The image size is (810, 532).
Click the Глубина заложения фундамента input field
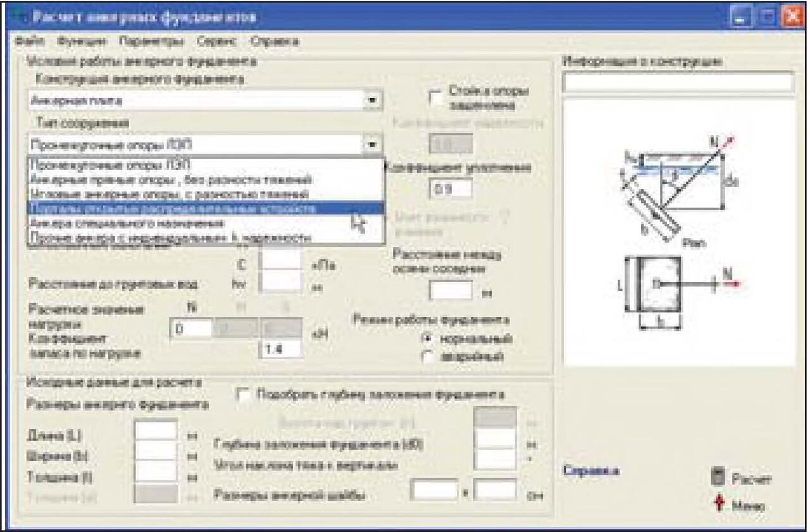pyautogui.click(x=495, y=438)
